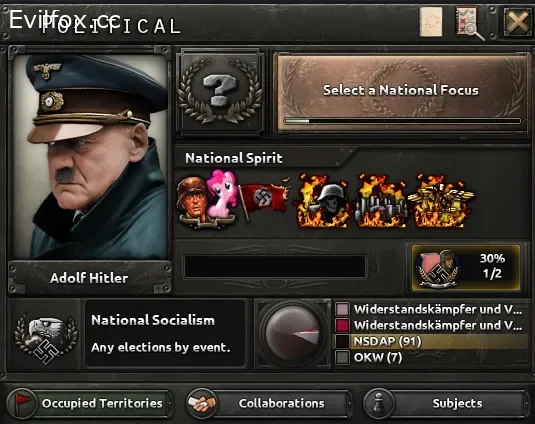Screen dimensions: 535x424
Task: Open the decisions paper icon in header
Action: pos(431,22)
